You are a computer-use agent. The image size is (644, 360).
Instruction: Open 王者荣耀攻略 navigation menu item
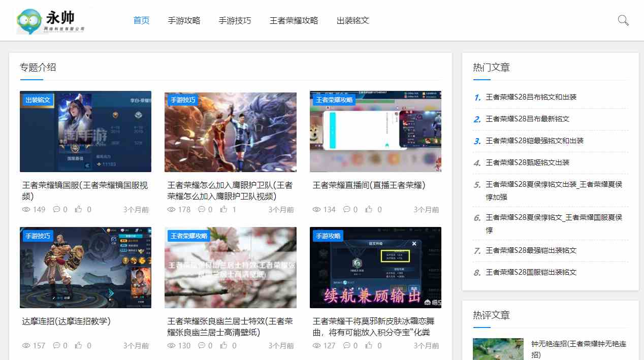[294, 21]
